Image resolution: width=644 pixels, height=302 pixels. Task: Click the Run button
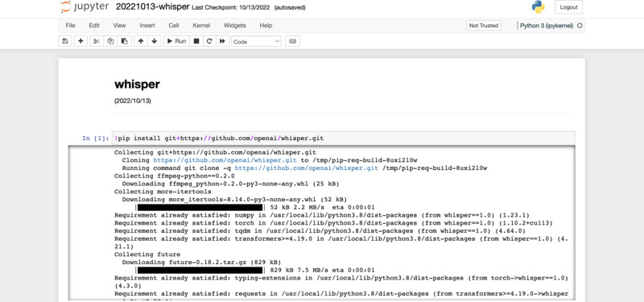coord(176,41)
